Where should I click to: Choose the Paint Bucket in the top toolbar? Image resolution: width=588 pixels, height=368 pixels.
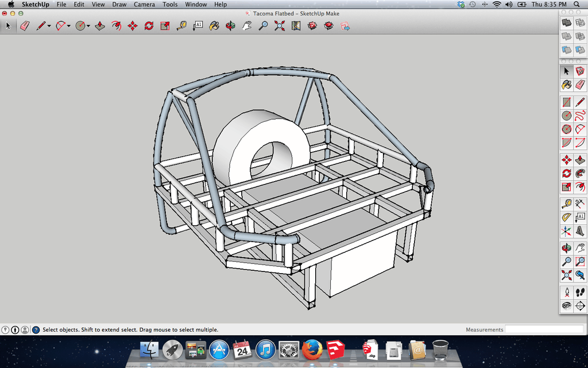pos(214,26)
